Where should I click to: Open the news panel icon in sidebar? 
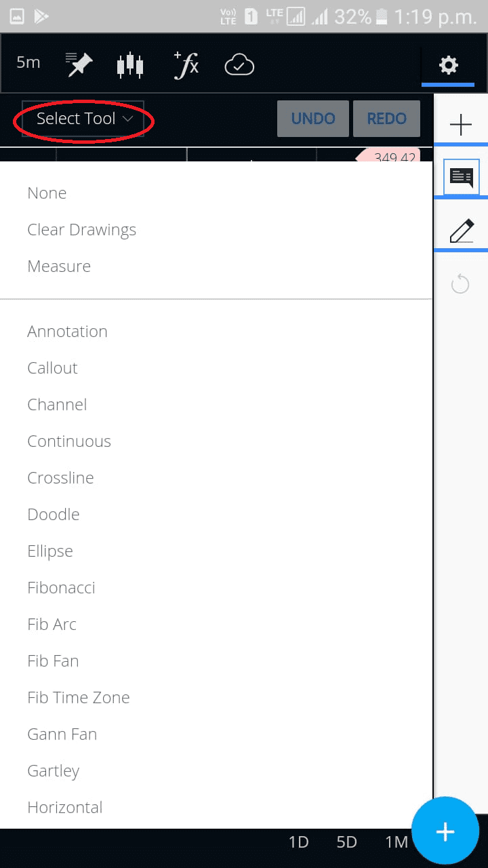(x=460, y=177)
